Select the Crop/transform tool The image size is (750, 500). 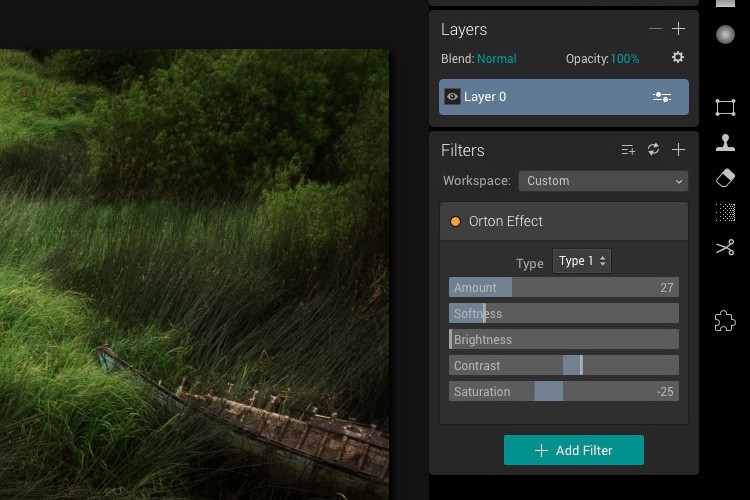pos(725,107)
